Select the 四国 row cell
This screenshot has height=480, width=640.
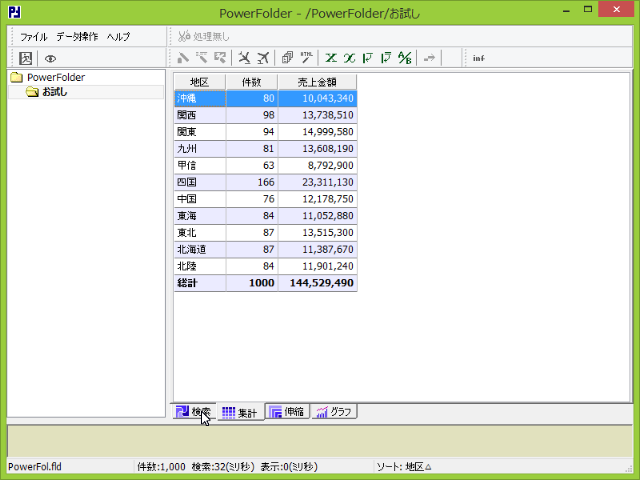pos(200,182)
